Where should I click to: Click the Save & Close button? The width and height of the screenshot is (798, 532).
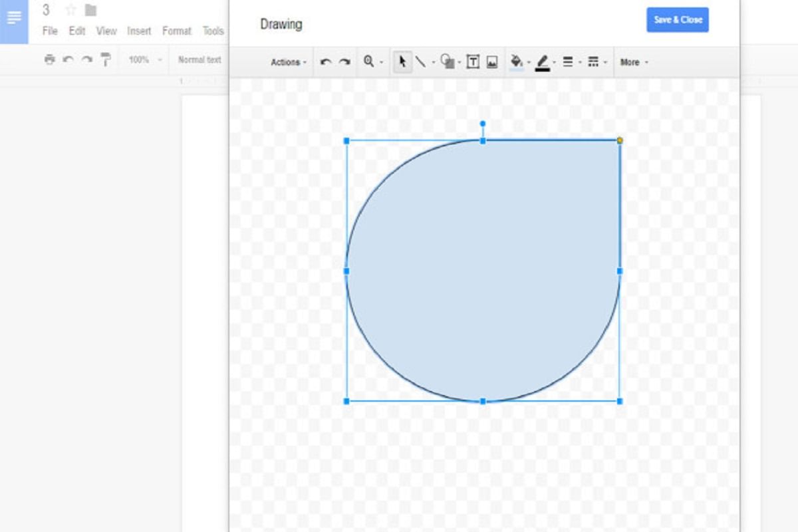[677, 19]
